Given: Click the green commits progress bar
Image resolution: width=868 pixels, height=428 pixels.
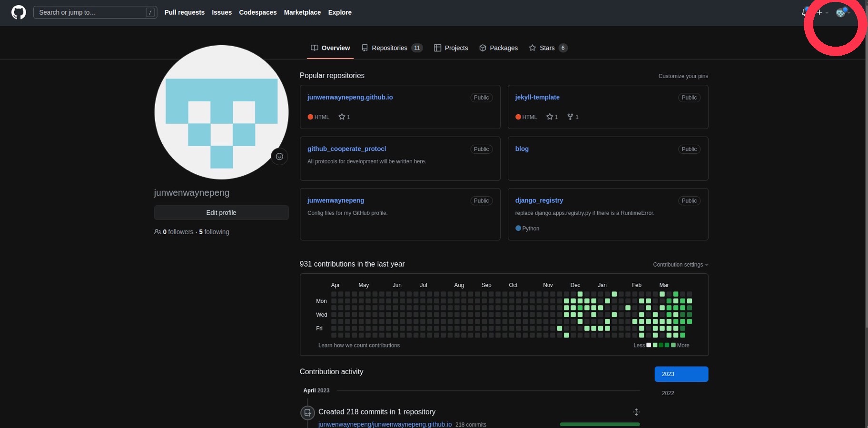Looking at the screenshot, I should (x=600, y=424).
